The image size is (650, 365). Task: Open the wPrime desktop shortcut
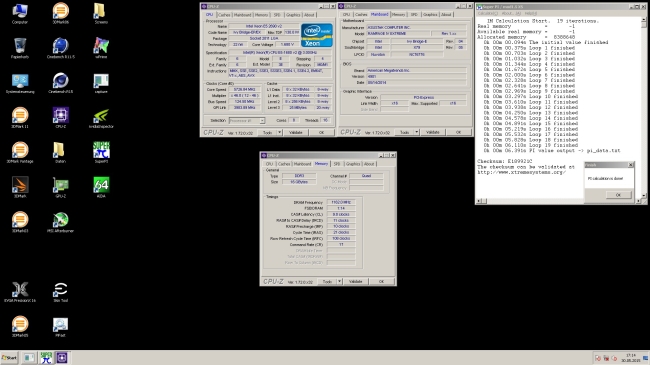click(x=101, y=48)
